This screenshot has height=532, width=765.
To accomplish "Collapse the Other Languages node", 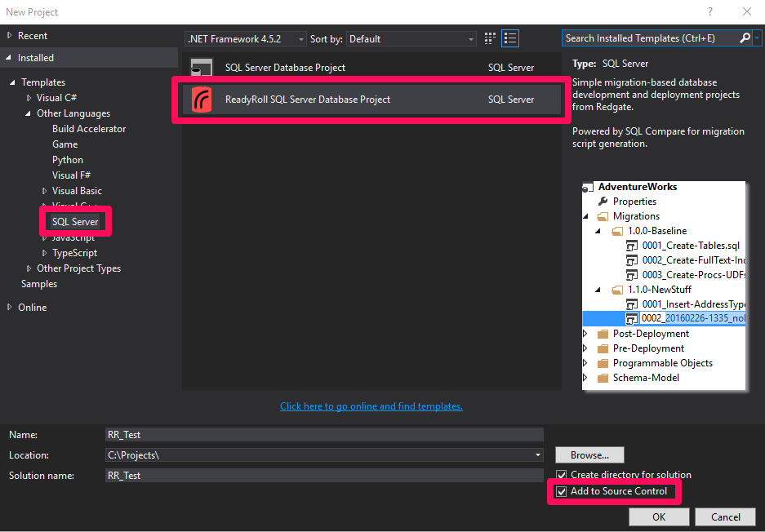I will click(29, 113).
